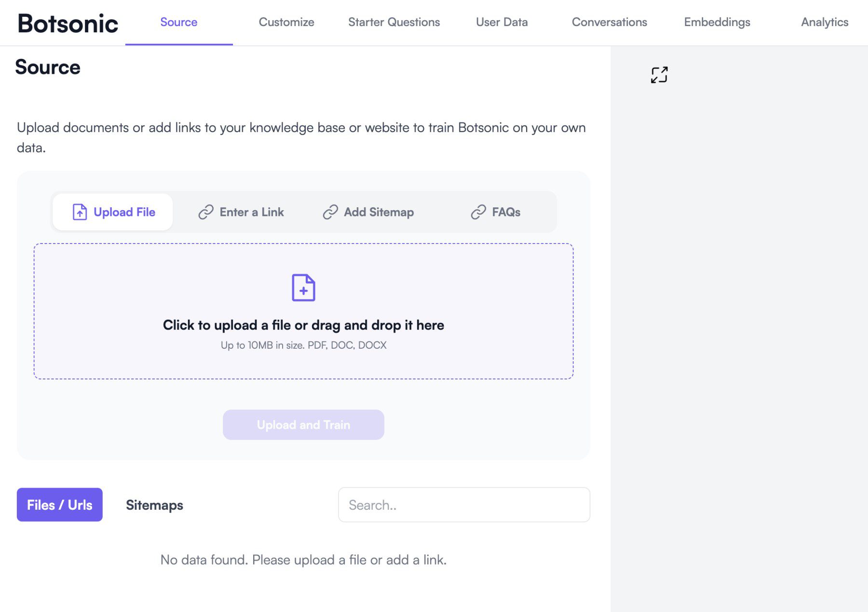Image resolution: width=868 pixels, height=612 pixels.
Task: Click the Botsonic logo
Action: pyautogui.click(x=68, y=23)
